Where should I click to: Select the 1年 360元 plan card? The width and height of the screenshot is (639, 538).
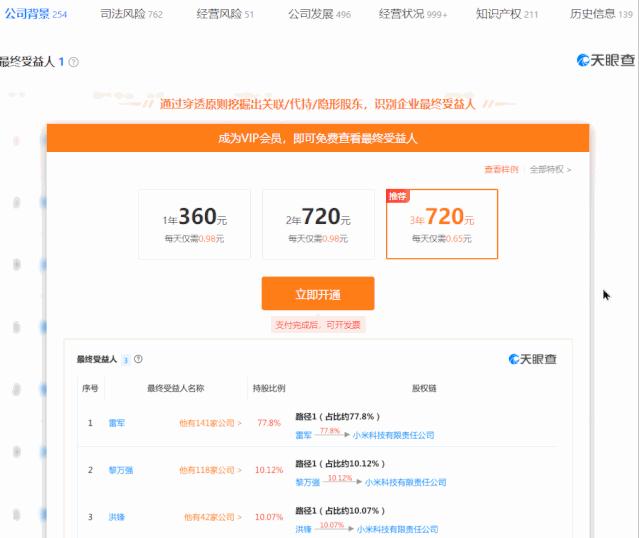(x=194, y=224)
